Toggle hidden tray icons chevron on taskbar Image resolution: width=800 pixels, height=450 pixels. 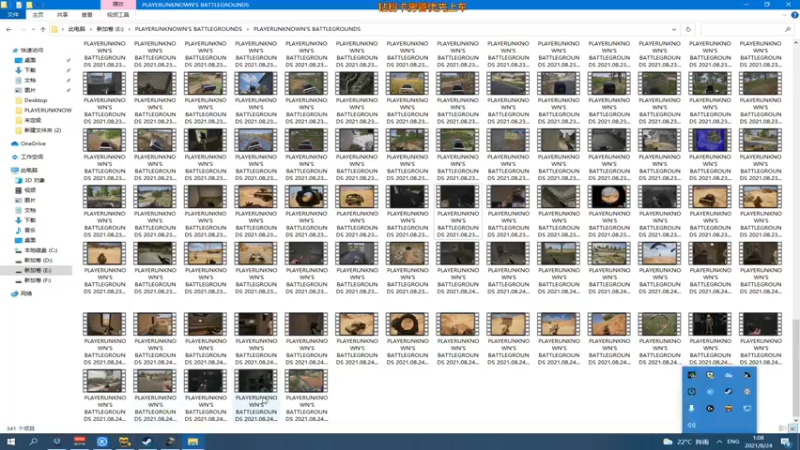(719, 442)
